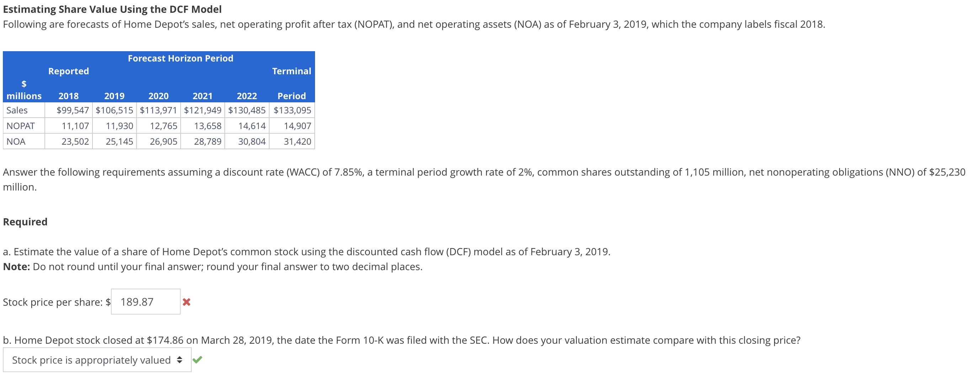Select the Sales row label in the table
The width and height of the screenshot is (980, 386).
tap(18, 110)
